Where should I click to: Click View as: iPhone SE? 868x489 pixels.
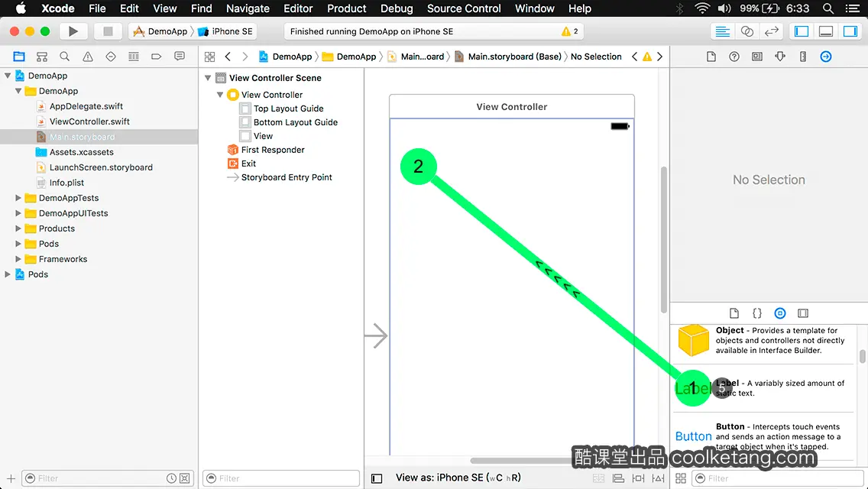coord(458,478)
